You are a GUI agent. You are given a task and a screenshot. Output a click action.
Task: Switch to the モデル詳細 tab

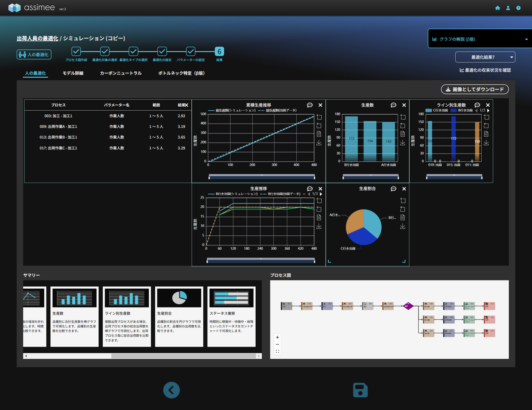tap(73, 73)
